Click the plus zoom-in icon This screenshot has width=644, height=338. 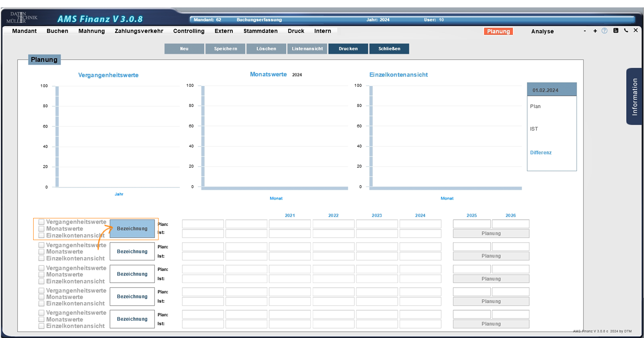click(595, 31)
